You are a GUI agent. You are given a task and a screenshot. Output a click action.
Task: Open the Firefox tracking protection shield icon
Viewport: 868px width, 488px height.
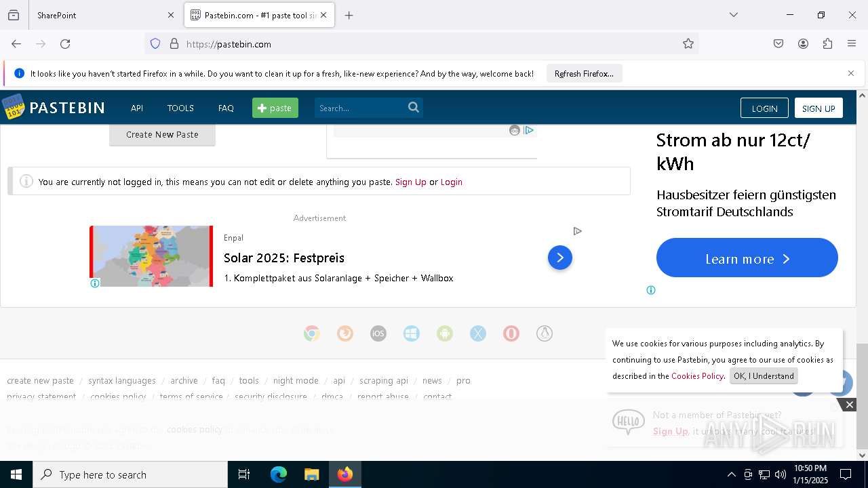[155, 44]
